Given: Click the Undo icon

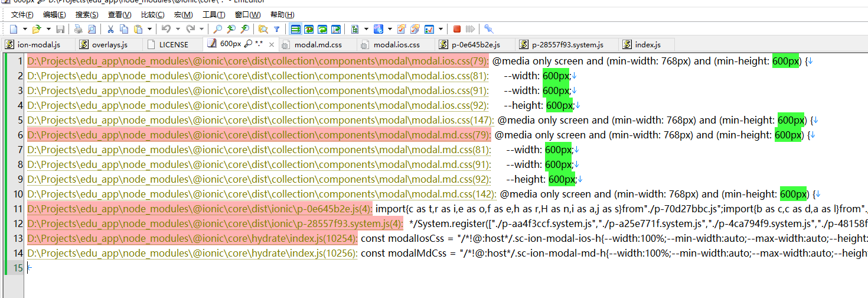Looking at the screenshot, I should [x=166, y=29].
